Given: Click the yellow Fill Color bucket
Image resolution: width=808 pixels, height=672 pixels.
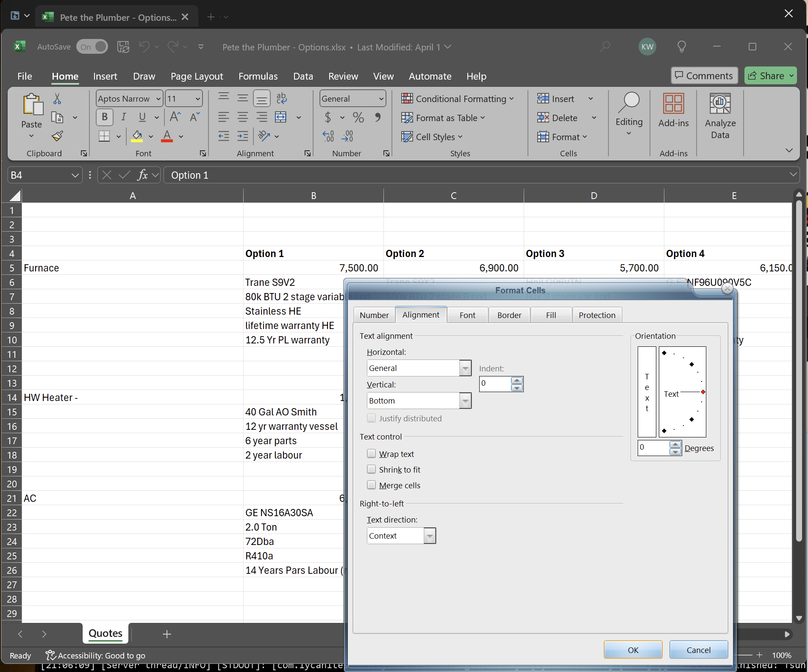Looking at the screenshot, I should 136,136.
